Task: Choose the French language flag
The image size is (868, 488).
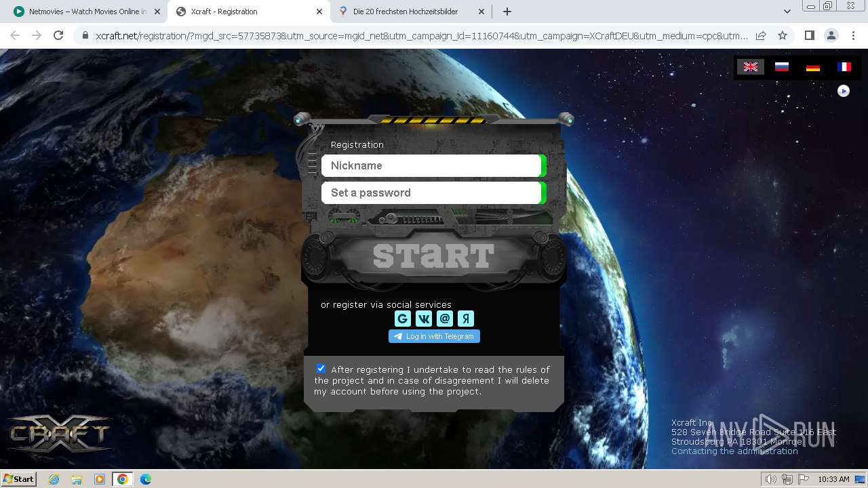Action: [x=844, y=66]
